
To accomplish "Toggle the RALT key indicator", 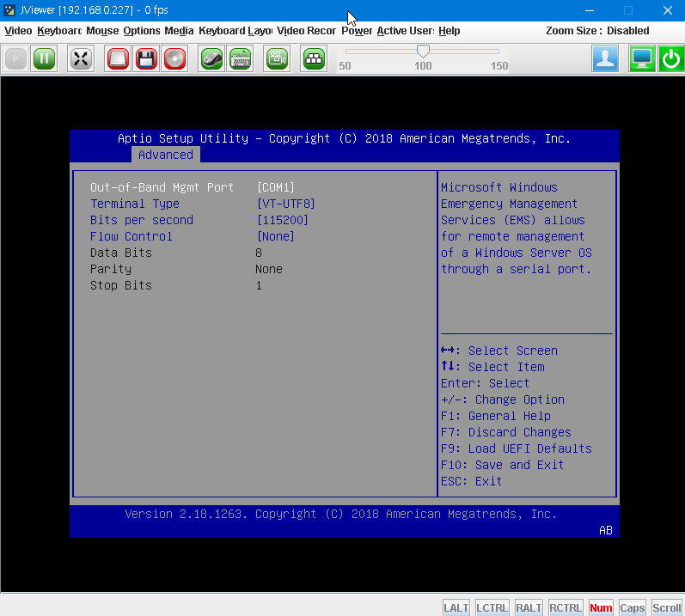I will [x=529, y=607].
